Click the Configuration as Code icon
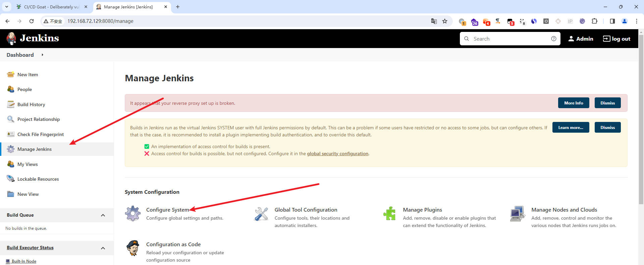This screenshot has width=644, height=265. point(133,248)
